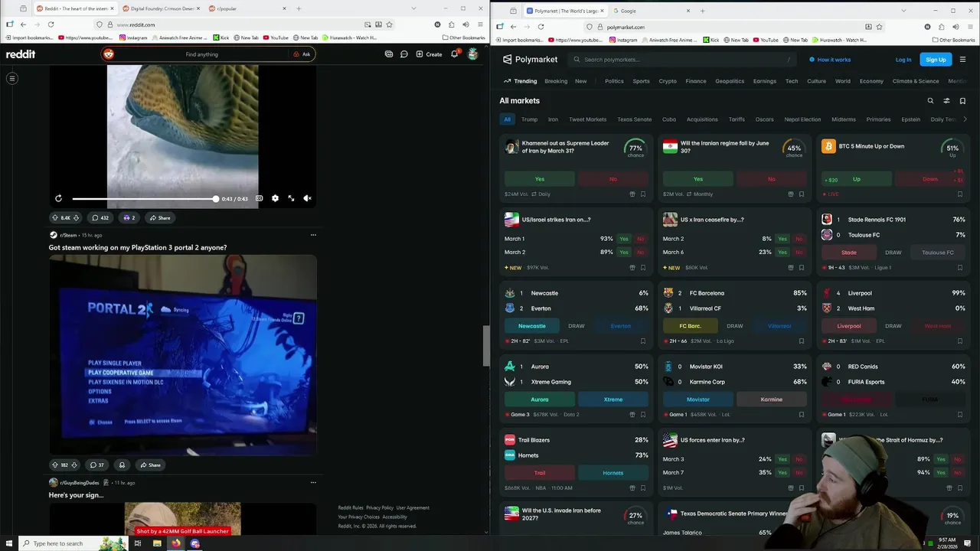Click the Create post button on Reddit
Screen dimensions: 980x551
tap(429, 54)
